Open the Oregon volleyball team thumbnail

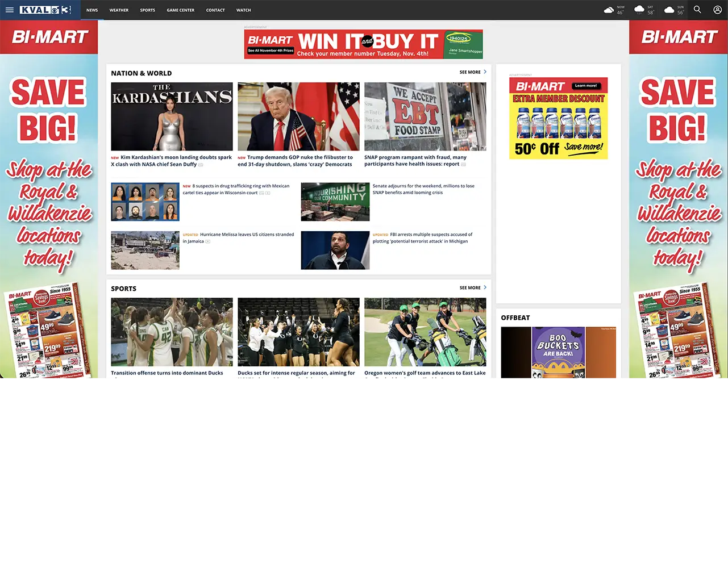click(x=298, y=332)
